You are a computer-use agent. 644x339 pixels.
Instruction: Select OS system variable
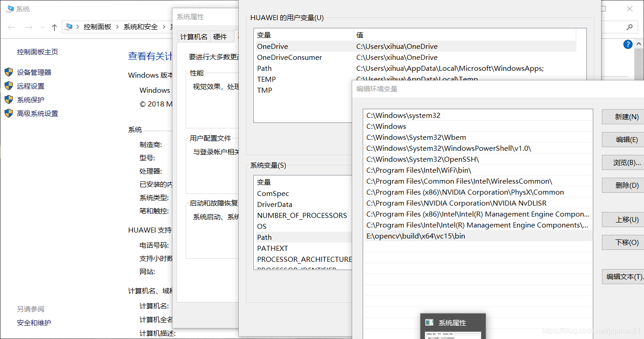coord(303,226)
